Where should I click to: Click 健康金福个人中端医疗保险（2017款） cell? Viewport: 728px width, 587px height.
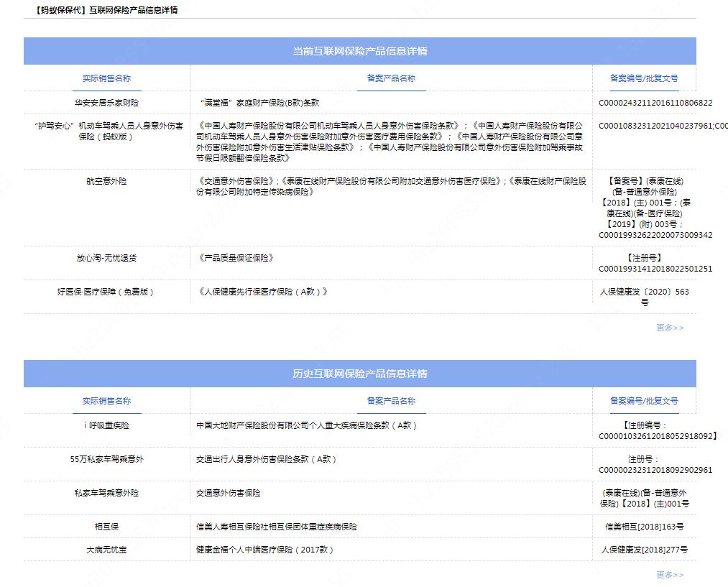[264, 550]
